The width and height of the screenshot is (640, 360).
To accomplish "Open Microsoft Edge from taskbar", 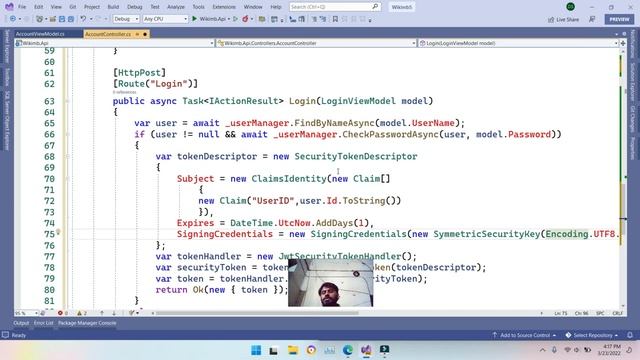I will click(x=348, y=350).
